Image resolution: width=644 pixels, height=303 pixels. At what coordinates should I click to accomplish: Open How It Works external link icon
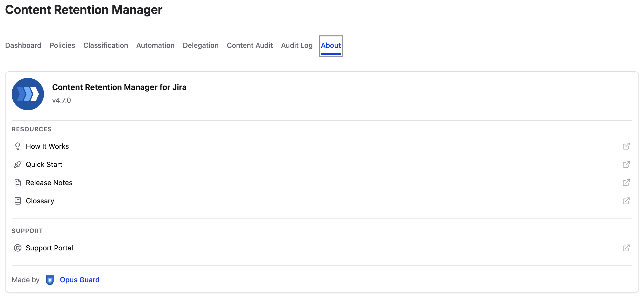click(626, 146)
